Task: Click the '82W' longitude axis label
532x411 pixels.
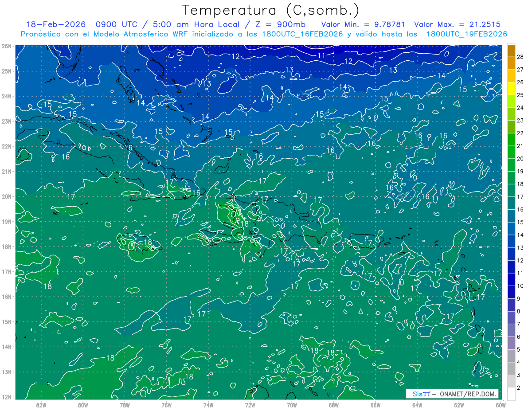Action: pyautogui.click(x=41, y=404)
